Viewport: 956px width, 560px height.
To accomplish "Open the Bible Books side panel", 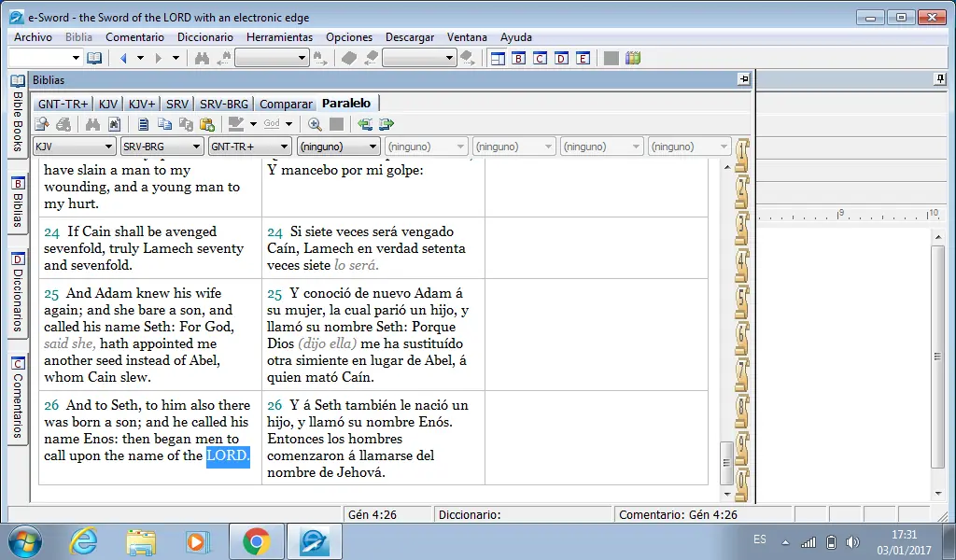I will point(18,115).
